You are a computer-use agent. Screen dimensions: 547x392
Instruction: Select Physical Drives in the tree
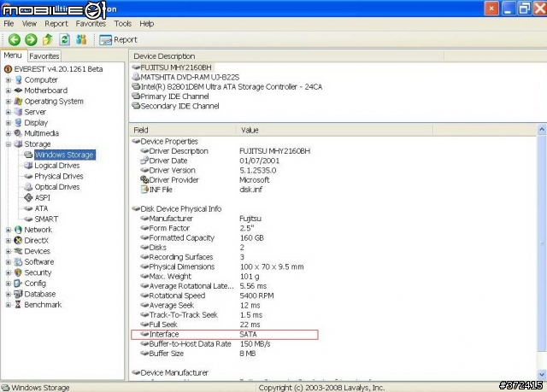click(x=59, y=176)
